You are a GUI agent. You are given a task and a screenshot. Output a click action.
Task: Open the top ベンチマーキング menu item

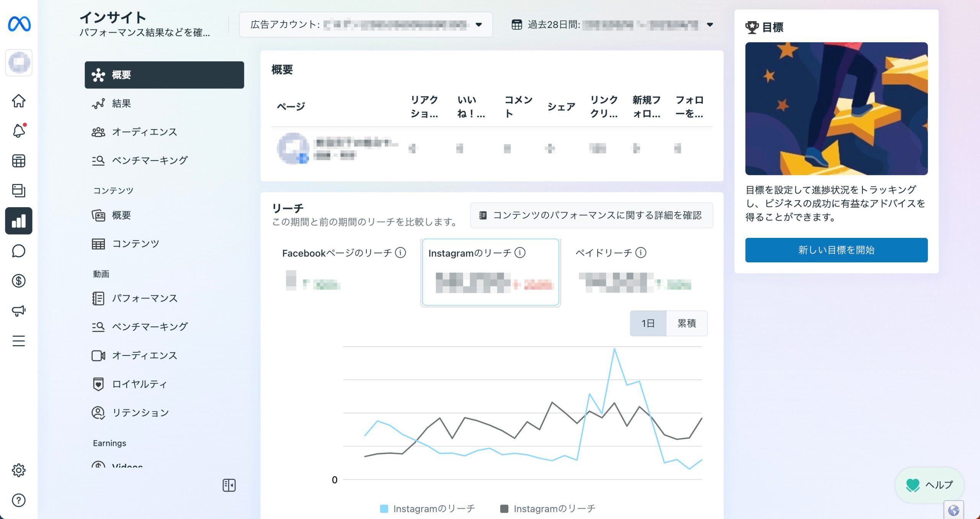click(164, 160)
